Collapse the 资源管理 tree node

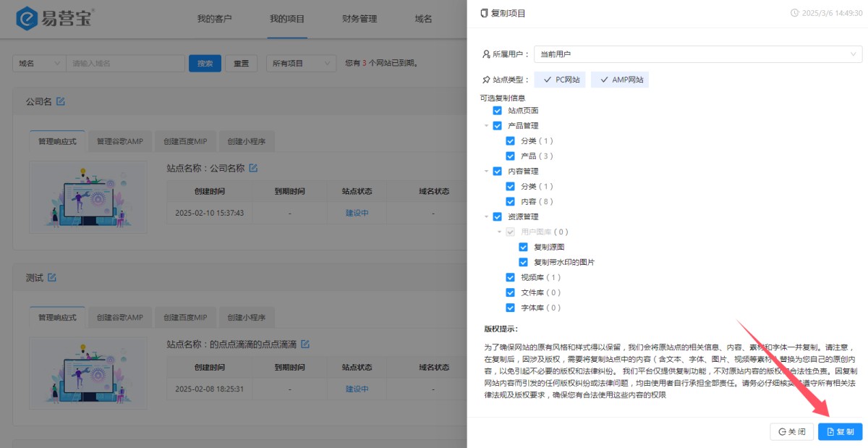click(486, 216)
